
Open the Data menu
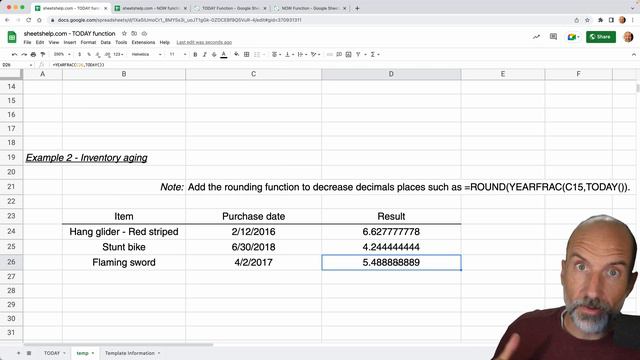pyautogui.click(x=106, y=42)
